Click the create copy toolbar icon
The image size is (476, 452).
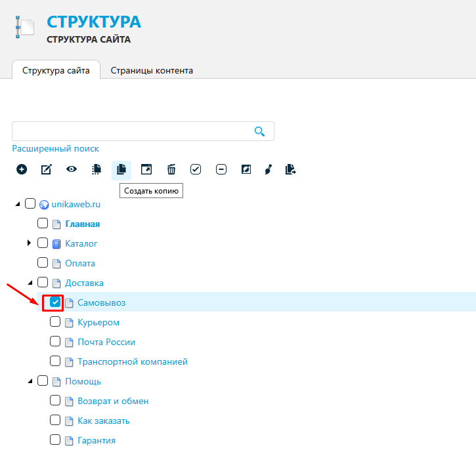[121, 169]
